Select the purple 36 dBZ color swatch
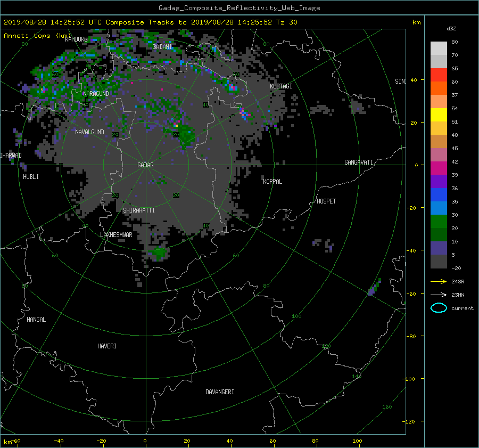479x448 pixels. coord(439,181)
